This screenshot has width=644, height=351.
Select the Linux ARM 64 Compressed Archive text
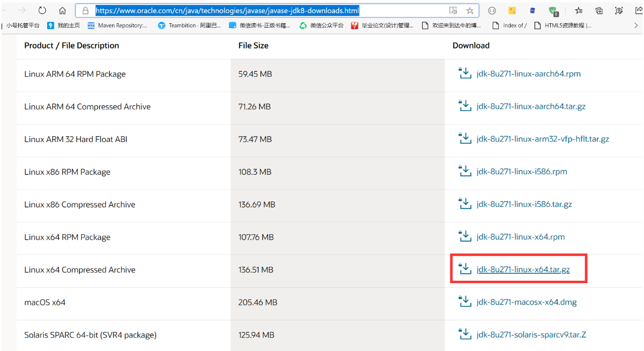click(87, 107)
